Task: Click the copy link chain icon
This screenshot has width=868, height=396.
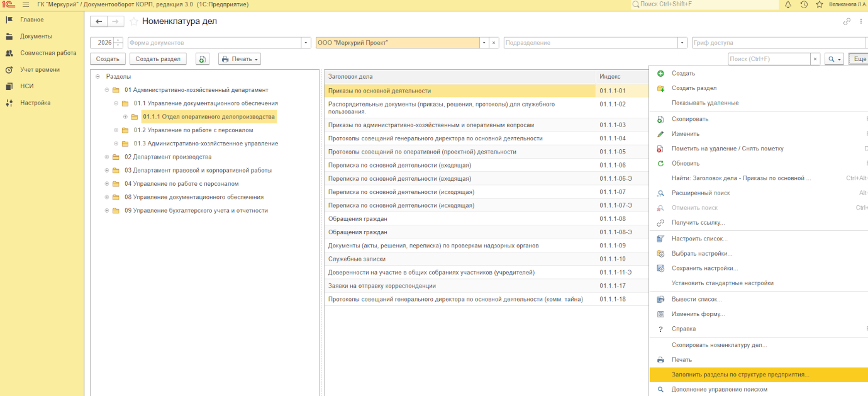Action: pos(847,21)
